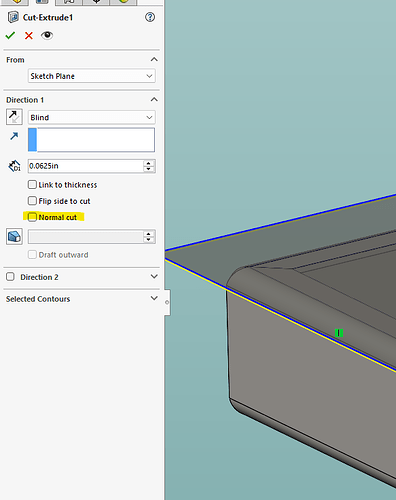Open the help question mark icon
The height and width of the screenshot is (500, 396).
tap(150, 17)
